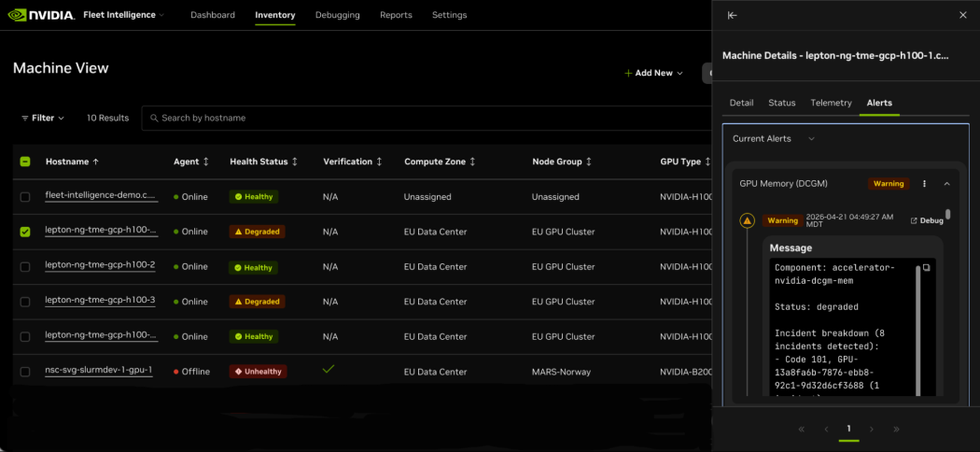Sort by Verification column
980x452 pixels.
pos(353,162)
